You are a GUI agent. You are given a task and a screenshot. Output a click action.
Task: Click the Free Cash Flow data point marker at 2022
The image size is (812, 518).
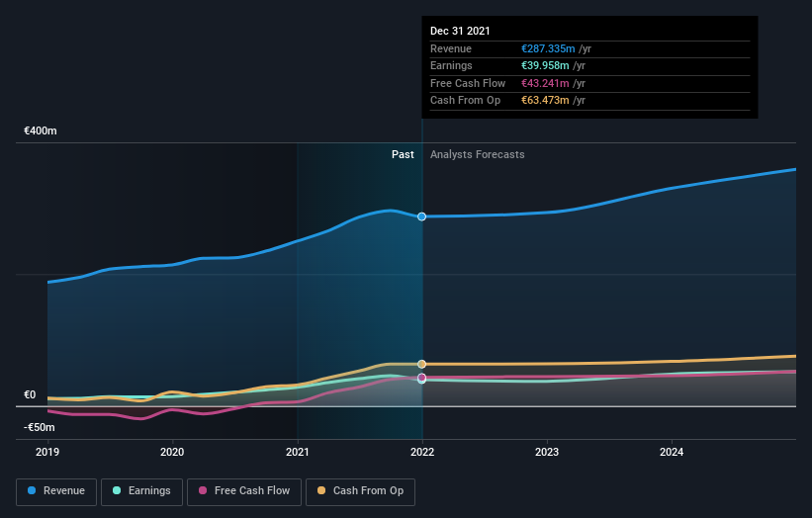pyautogui.click(x=422, y=378)
